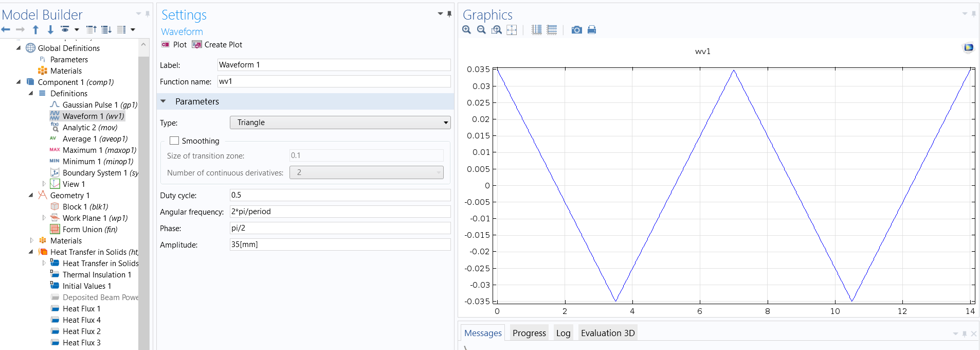
Task: Collapse the Geometry 1 node
Action: 31,195
